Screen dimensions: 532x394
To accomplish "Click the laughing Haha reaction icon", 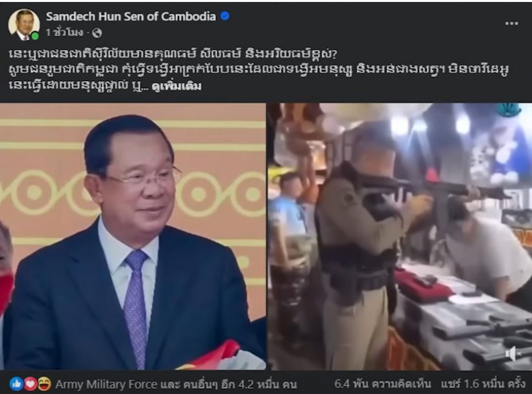I will [x=44, y=384].
